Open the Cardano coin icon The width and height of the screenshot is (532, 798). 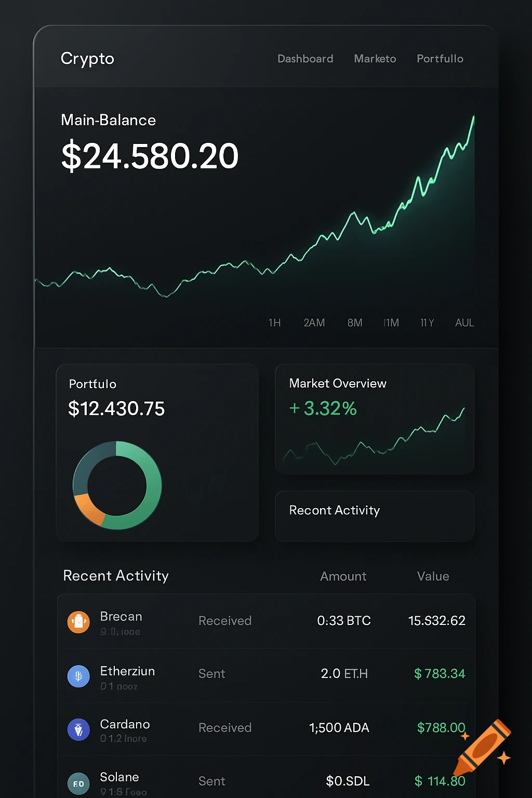pyautogui.click(x=78, y=729)
